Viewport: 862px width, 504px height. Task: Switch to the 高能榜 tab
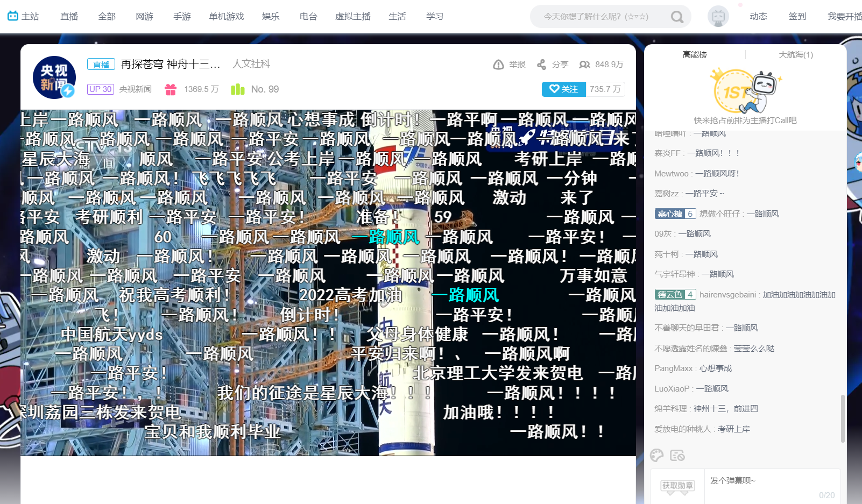point(695,55)
